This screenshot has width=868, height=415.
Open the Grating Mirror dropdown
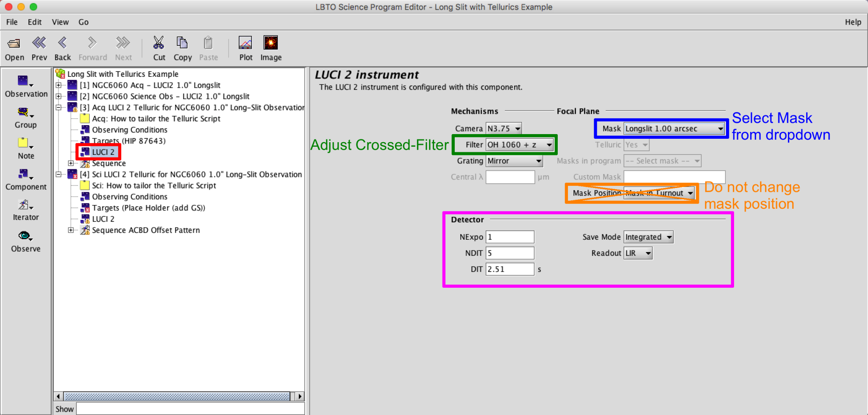[514, 161]
